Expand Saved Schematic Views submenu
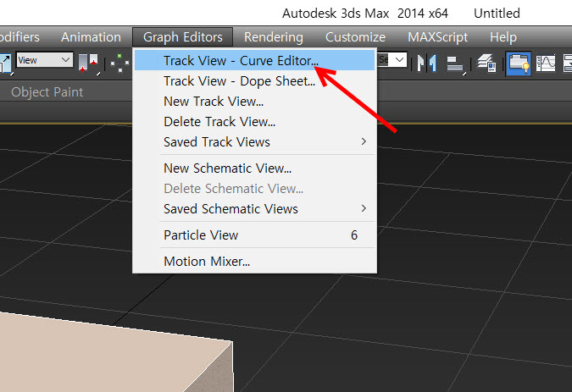Viewport: 572px width, 392px height. point(254,209)
